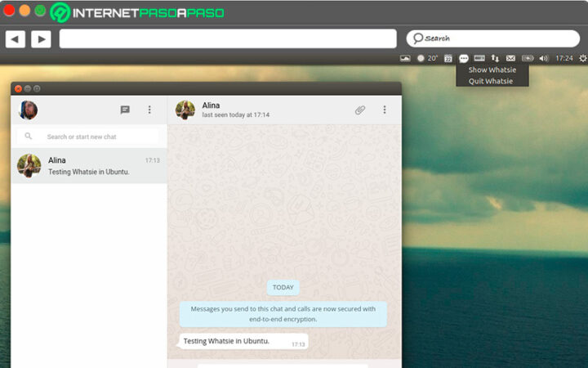588x368 pixels.
Task: Click the new chat icon in sidebar
Action: [125, 110]
